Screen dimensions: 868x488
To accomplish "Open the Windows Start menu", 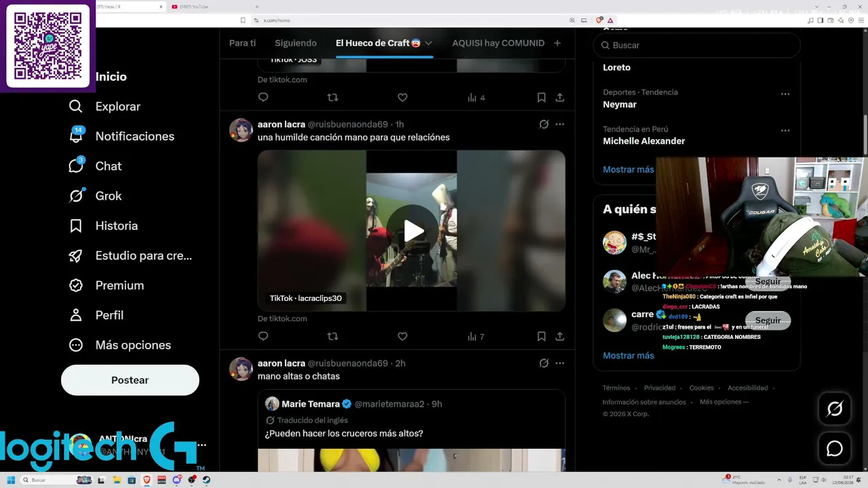I will (11, 480).
